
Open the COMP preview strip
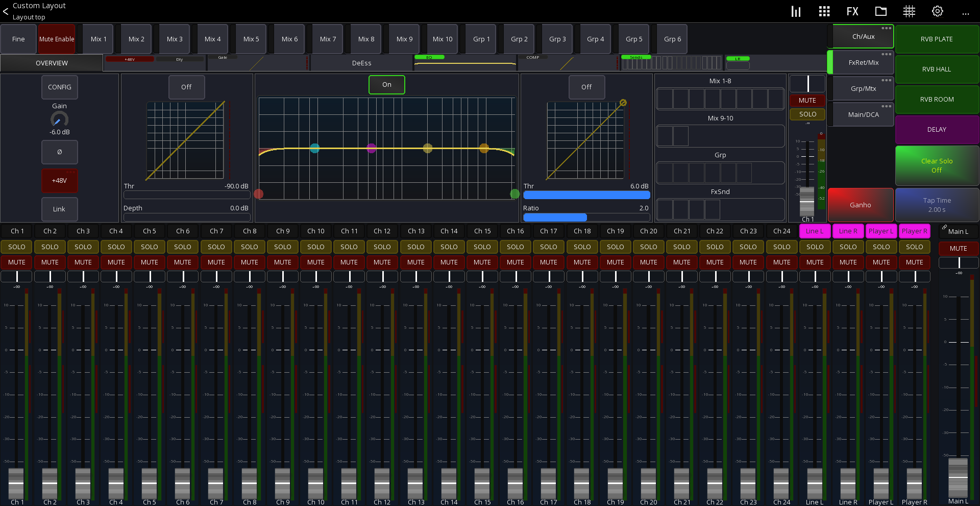(x=568, y=63)
